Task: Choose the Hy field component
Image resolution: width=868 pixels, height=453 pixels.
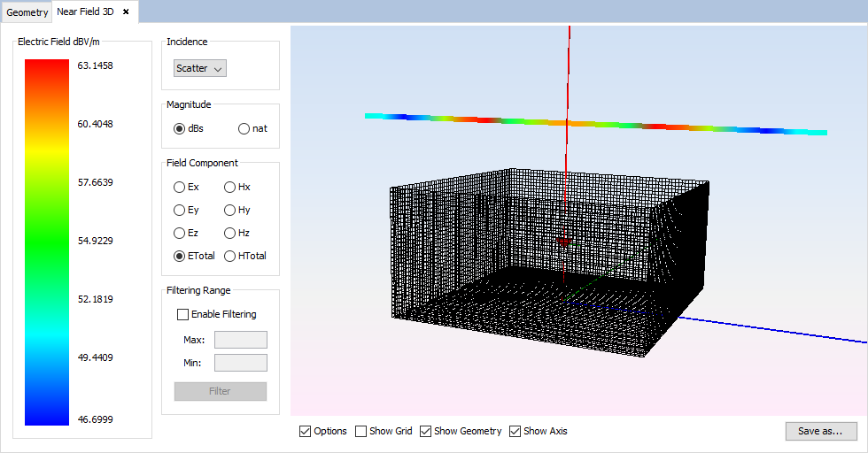Action: [x=230, y=210]
